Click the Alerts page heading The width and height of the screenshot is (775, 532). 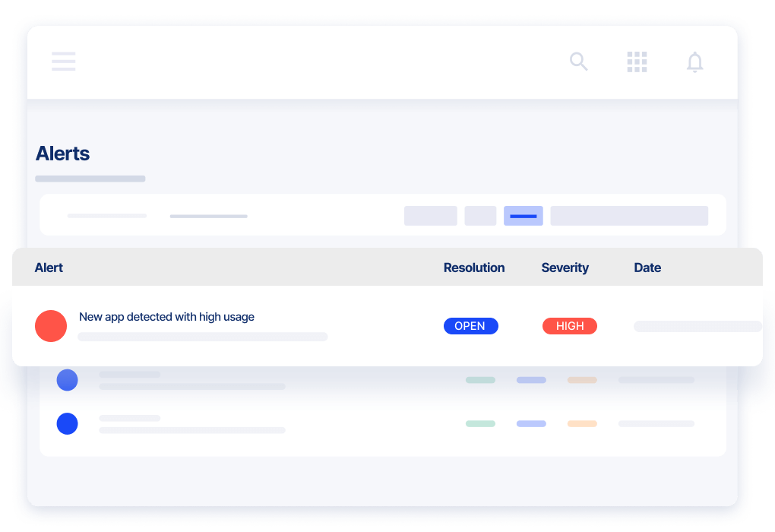(62, 154)
